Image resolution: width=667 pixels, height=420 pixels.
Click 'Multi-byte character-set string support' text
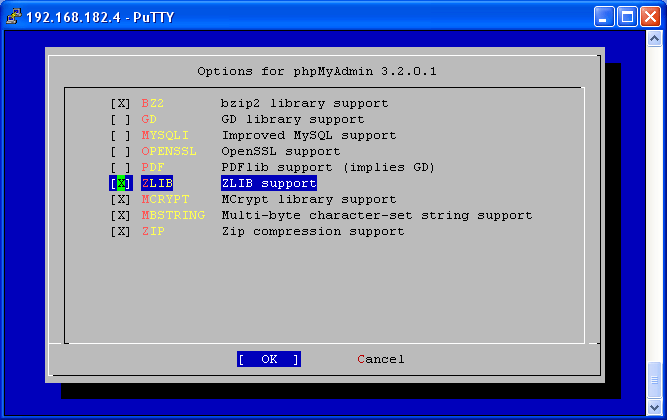[377, 215]
